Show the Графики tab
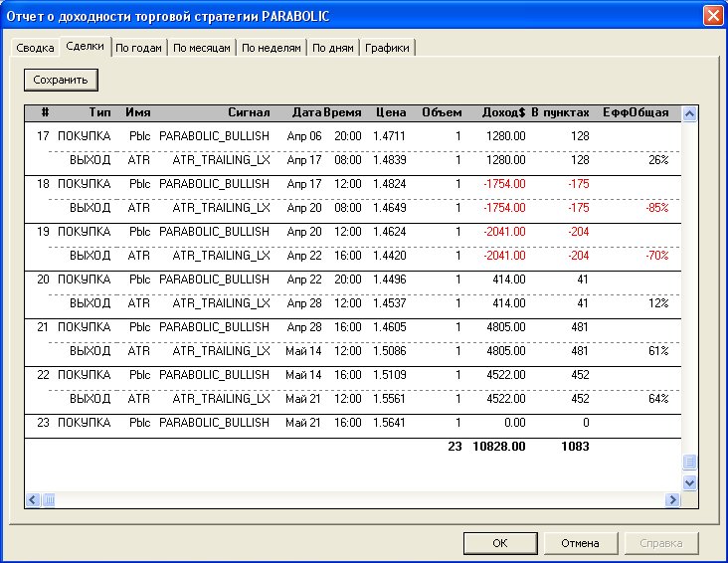The image size is (728, 563). pos(387,48)
